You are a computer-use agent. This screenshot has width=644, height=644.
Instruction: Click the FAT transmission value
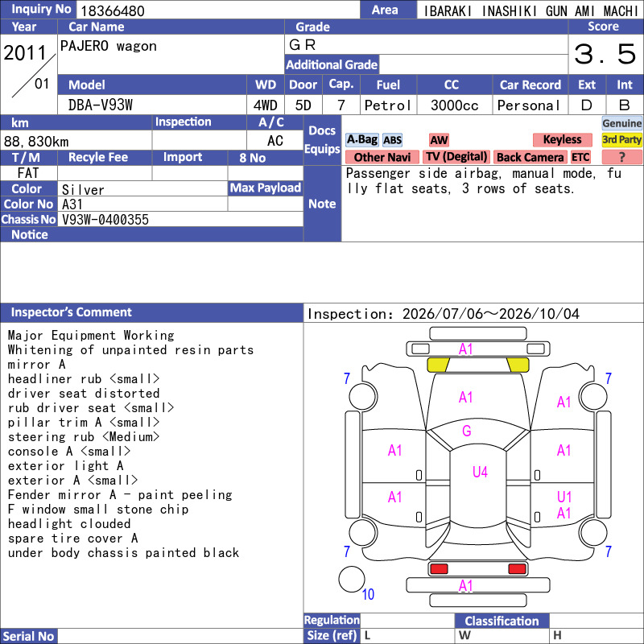tap(28, 173)
